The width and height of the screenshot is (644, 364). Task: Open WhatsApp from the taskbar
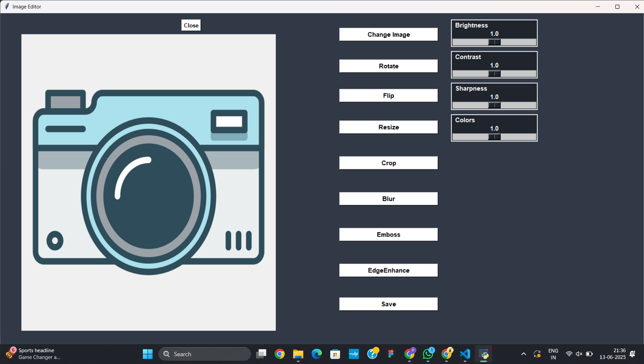click(428, 354)
